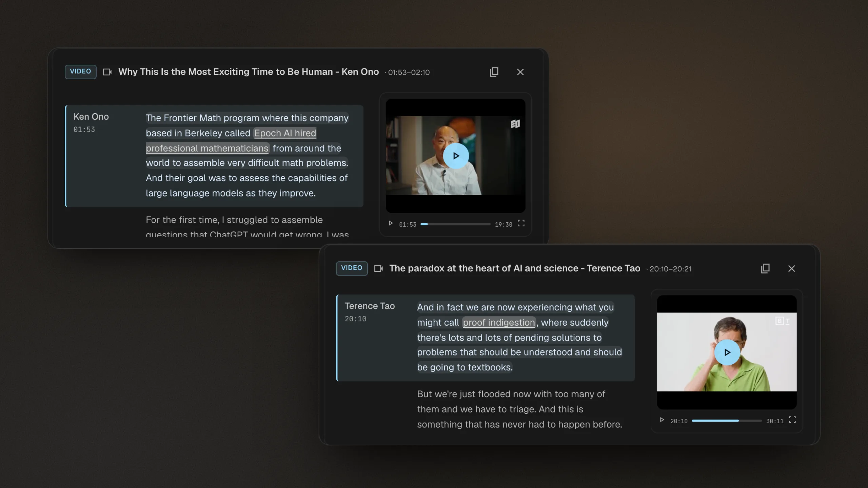
Task: Seek within the Ken Ono video progress bar
Action: 455,224
